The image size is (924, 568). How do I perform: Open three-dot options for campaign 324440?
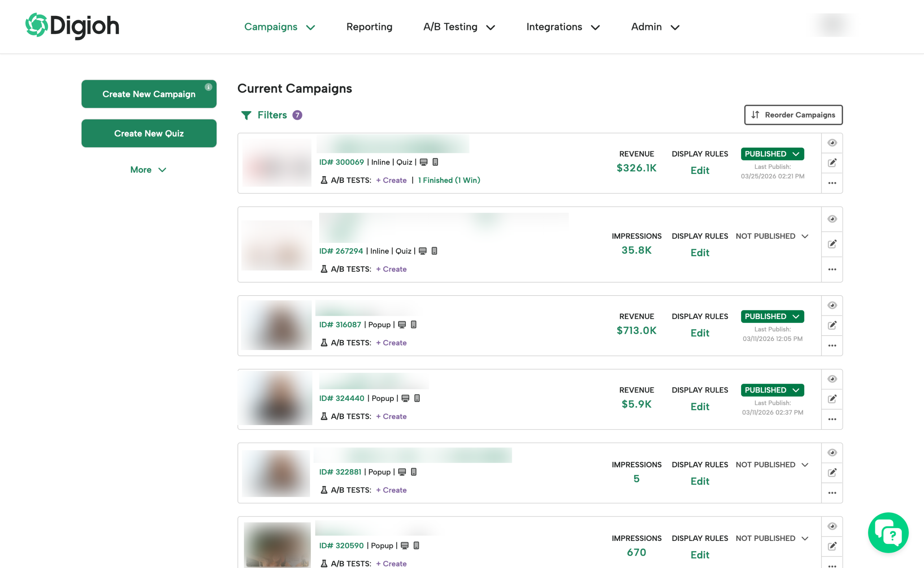[x=832, y=419]
